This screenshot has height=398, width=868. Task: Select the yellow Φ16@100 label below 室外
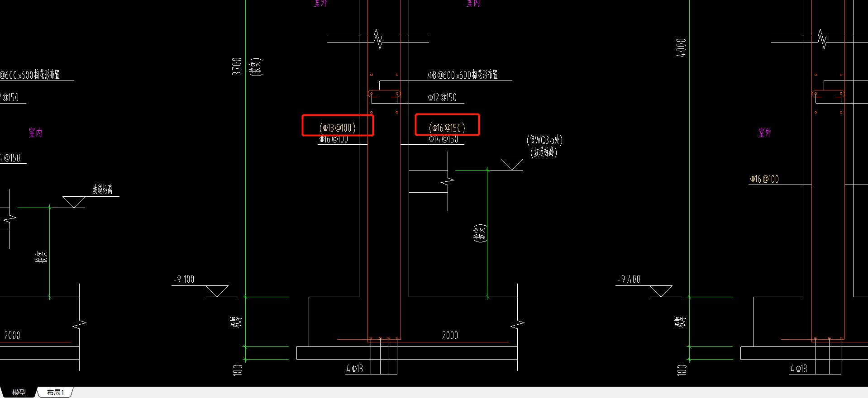click(x=764, y=179)
